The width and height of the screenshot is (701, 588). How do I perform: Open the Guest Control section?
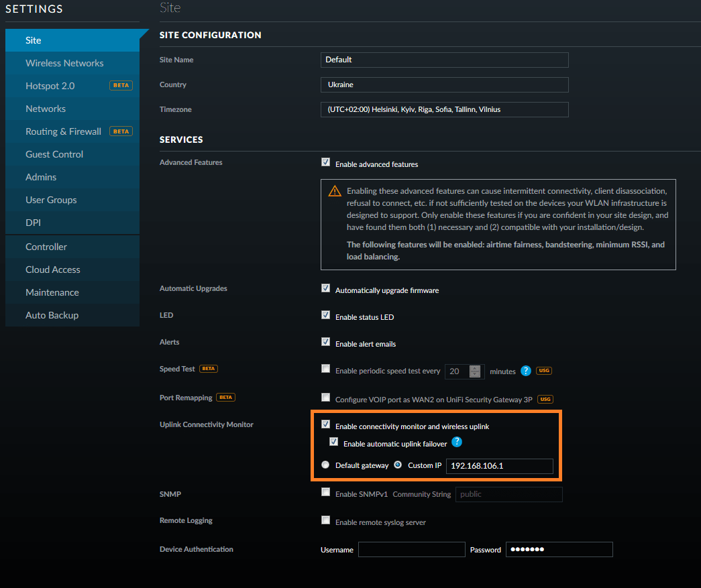point(54,154)
